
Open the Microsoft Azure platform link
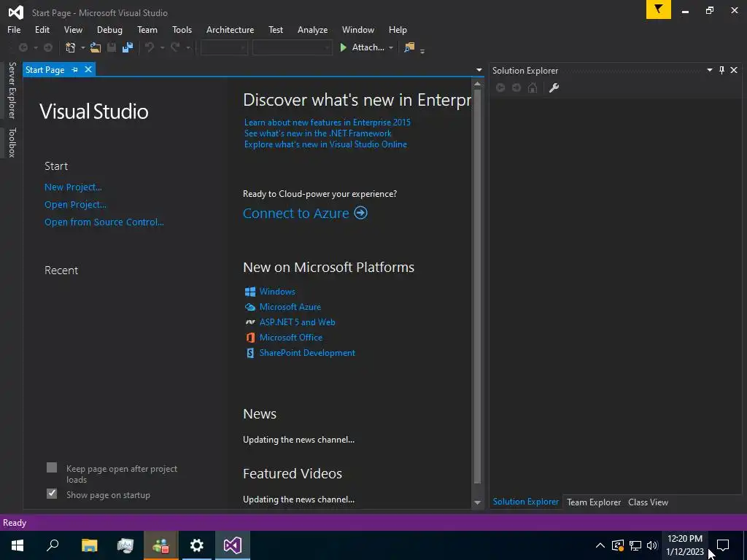tap(290, 307)
